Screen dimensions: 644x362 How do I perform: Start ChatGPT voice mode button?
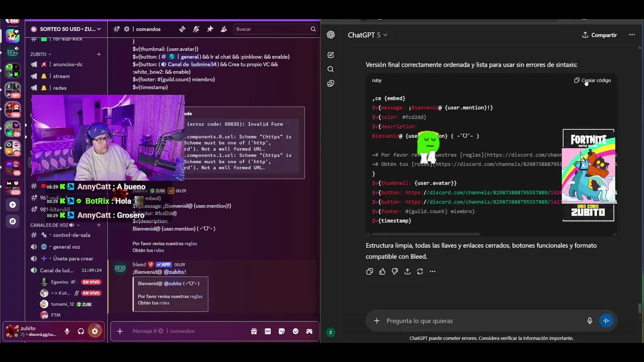[606, 321]
